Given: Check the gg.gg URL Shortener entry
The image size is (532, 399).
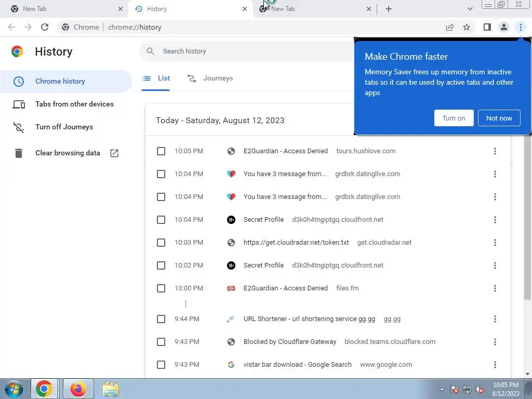Looking at the screenshot, I should point(161,319).
